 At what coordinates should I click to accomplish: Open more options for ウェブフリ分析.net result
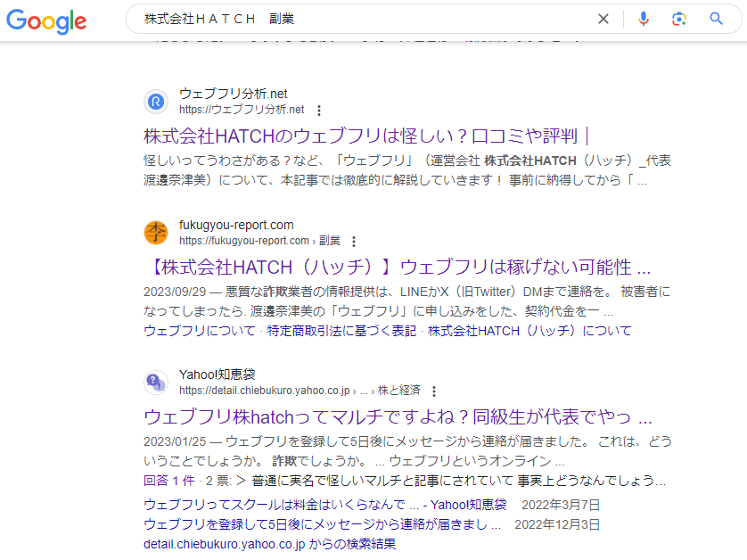pos(319,111)
